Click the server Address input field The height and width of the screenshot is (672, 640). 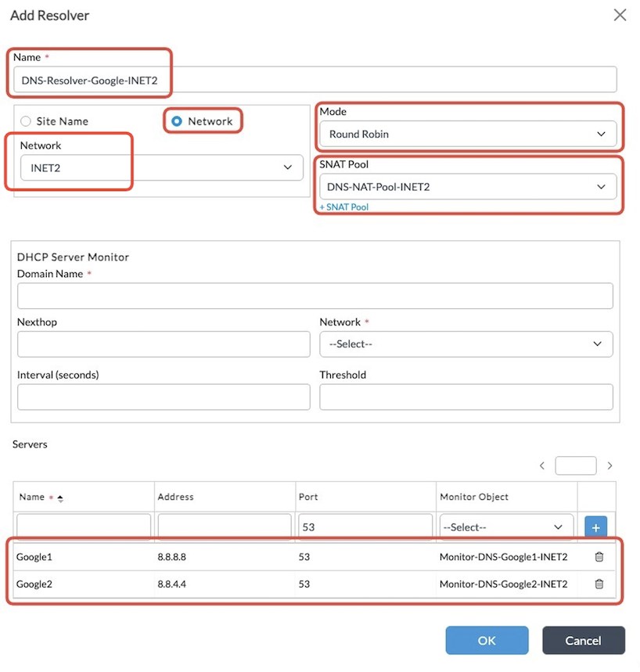pyautogui.click(x=225, y=527)
